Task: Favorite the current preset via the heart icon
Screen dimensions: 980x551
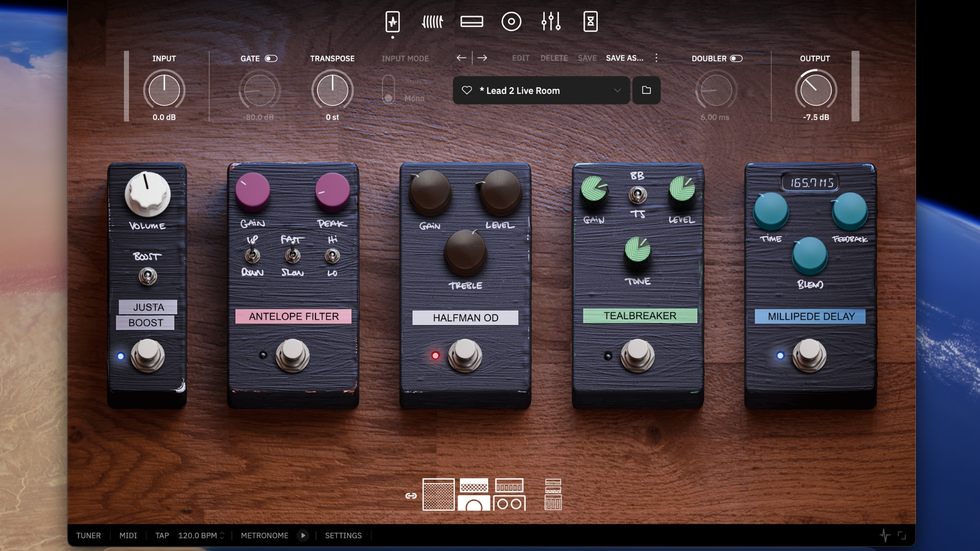Action: [466, 90]
